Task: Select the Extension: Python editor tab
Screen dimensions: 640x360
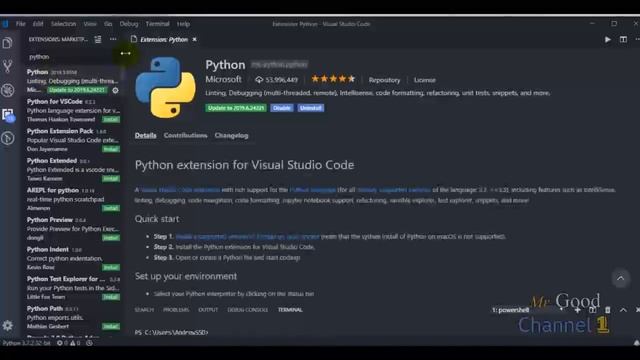Action: pos(164,40)
